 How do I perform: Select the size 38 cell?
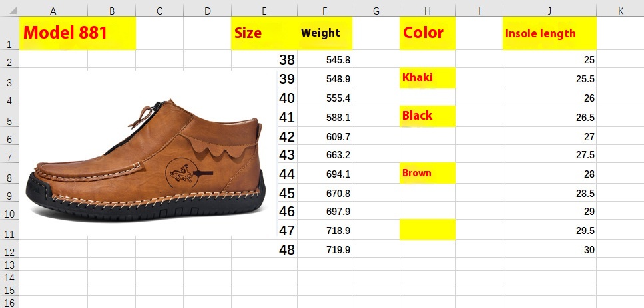(264, 59)
